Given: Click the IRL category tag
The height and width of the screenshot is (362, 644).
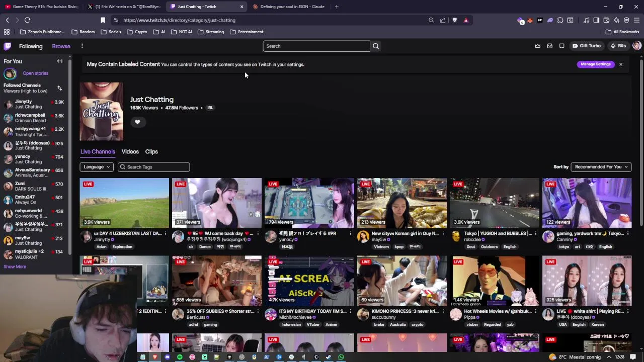Looking at the screenshot, I should click(x=210, y=108).
